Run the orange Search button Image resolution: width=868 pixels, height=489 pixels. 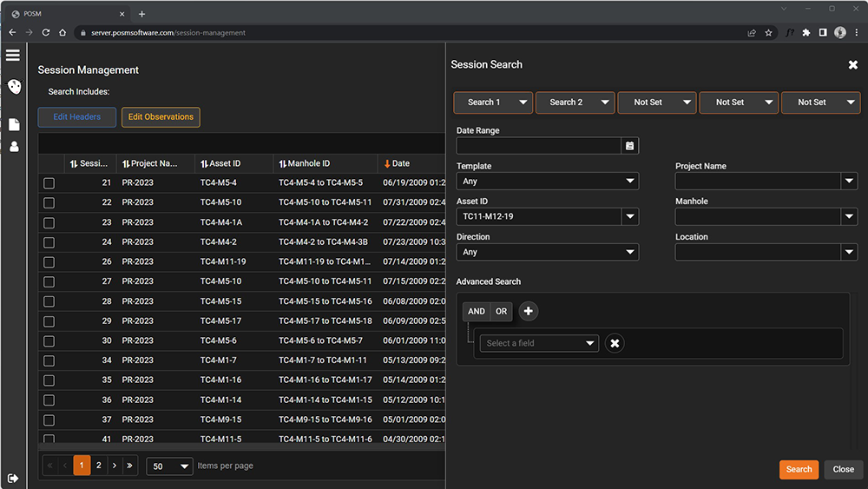[799, 470]
